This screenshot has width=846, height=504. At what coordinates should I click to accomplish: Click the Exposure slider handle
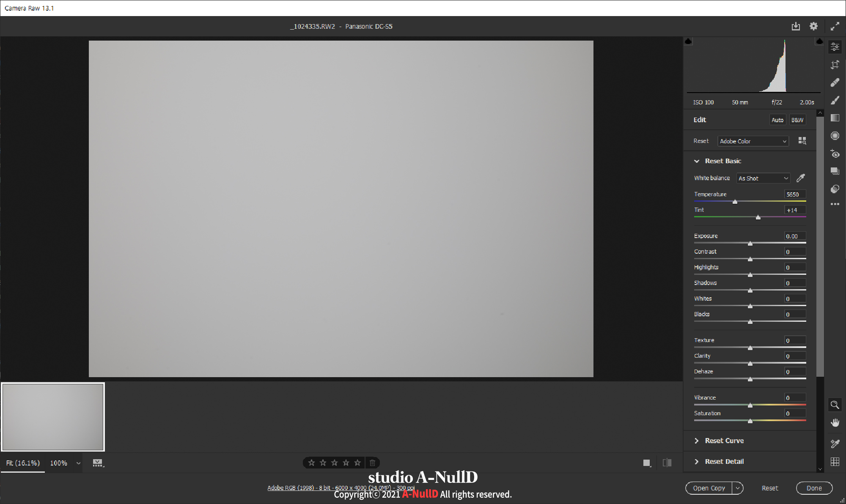[750, 244]
